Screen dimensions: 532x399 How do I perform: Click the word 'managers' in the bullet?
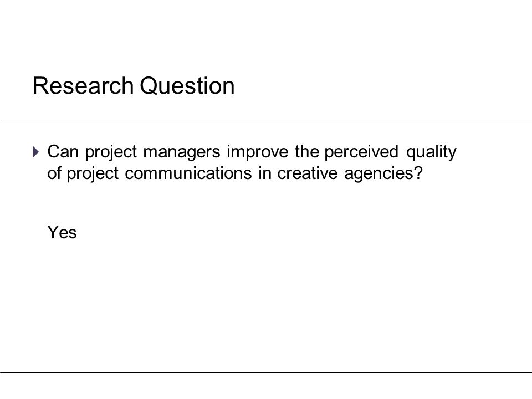pos(182,152)
